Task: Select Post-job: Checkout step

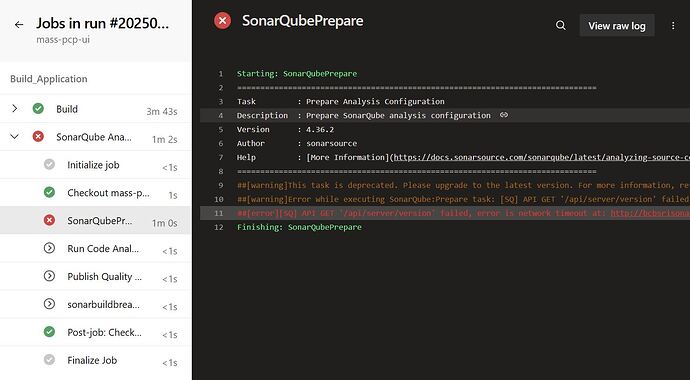Action: (x=95, y=332)
